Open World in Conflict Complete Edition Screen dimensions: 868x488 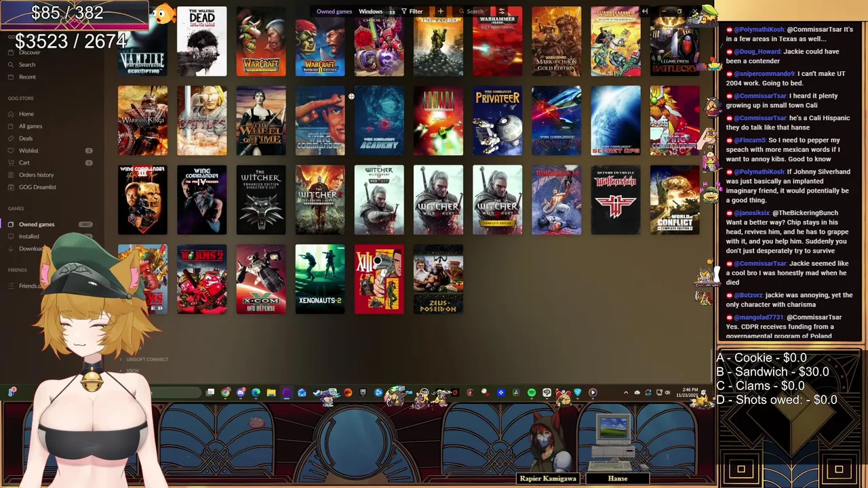tap(675, 200)
